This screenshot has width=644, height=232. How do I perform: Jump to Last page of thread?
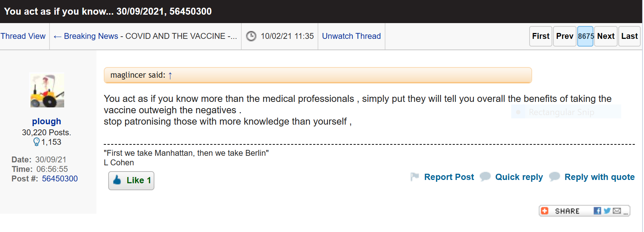629,36
